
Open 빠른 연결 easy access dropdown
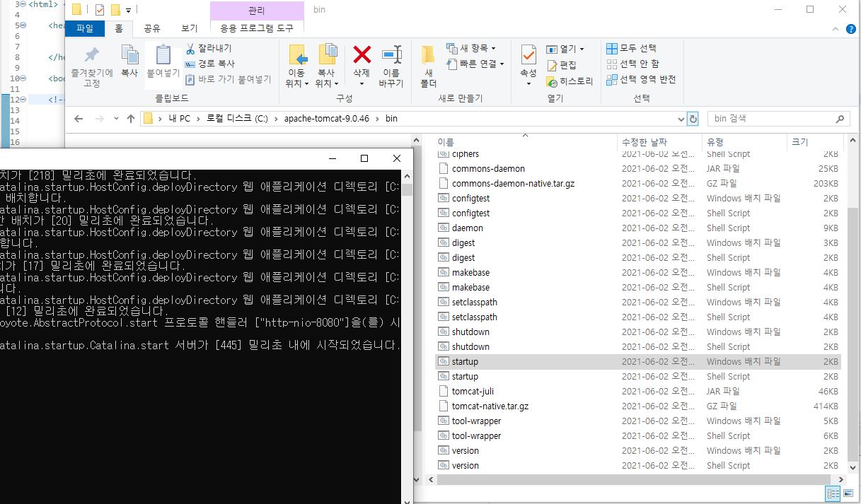click(475, 64)
